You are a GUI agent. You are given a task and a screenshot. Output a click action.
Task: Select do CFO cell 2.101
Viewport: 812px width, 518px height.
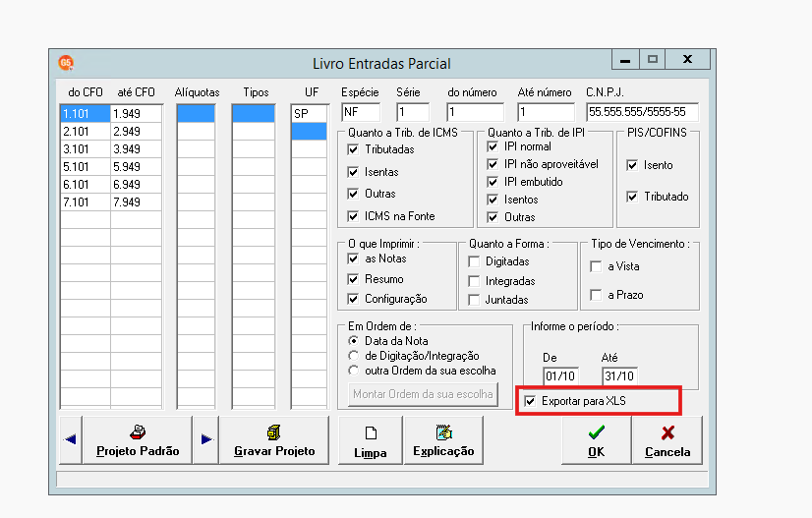[85, 132]
